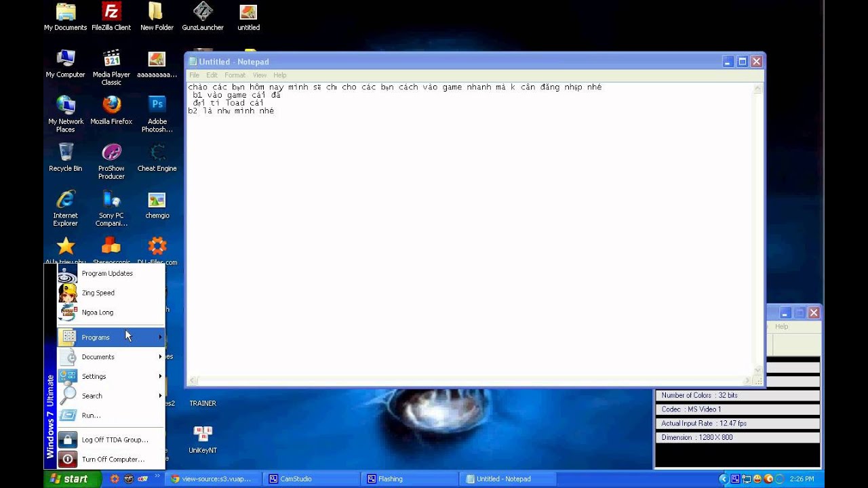The image size is (868, 488).
Task: Click 'Codec : MS Video 1' text
Action: point(691,409)
